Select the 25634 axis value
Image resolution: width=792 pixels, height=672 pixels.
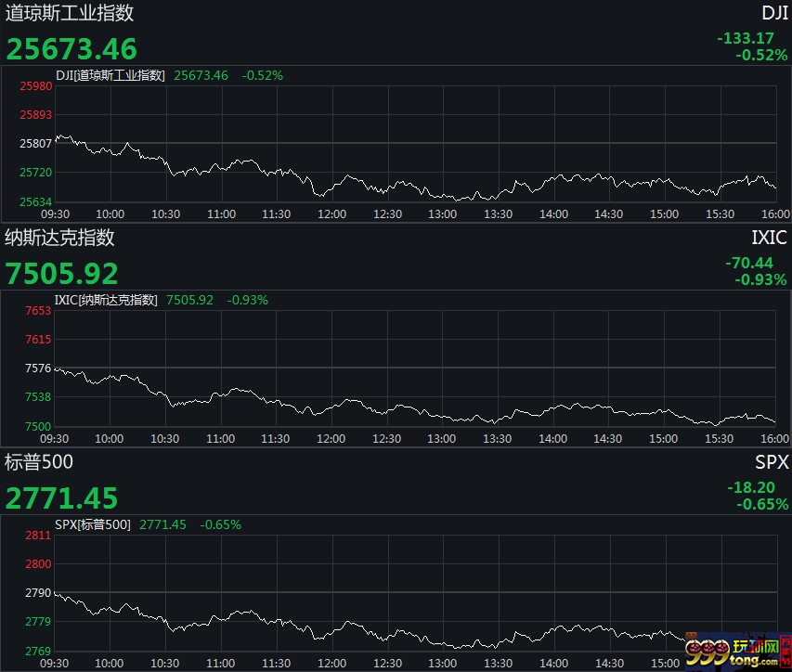click(x=36, y=201)
